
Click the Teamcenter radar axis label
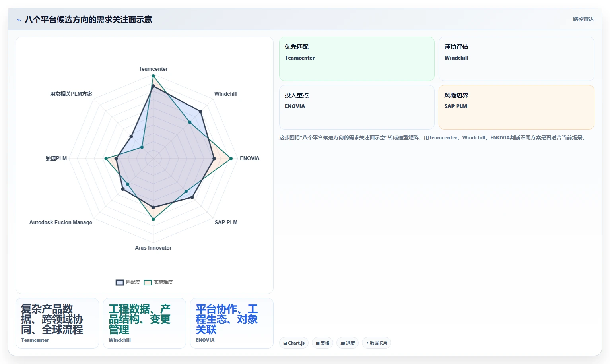click(x=153, y=69)
